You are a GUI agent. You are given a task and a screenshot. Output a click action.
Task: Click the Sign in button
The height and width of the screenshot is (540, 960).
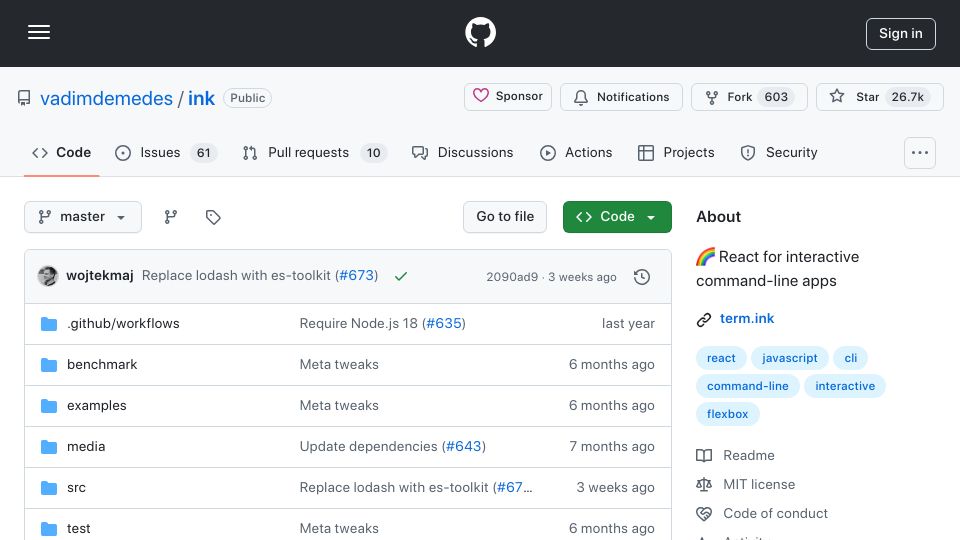901,34
